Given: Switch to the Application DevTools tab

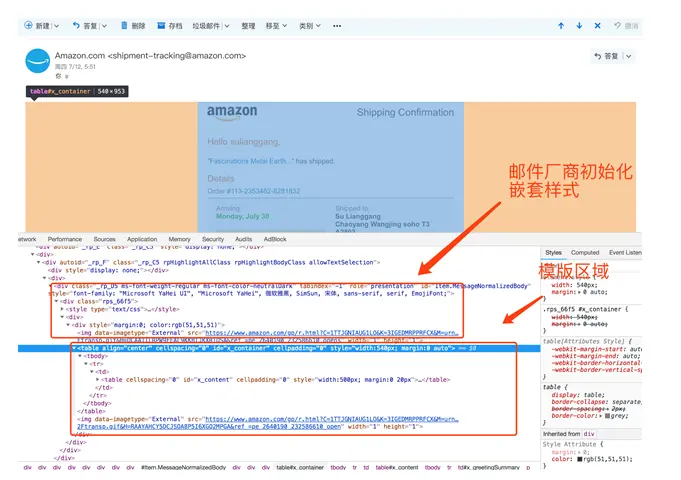Looking at the screenshot, I should point(142,239).
